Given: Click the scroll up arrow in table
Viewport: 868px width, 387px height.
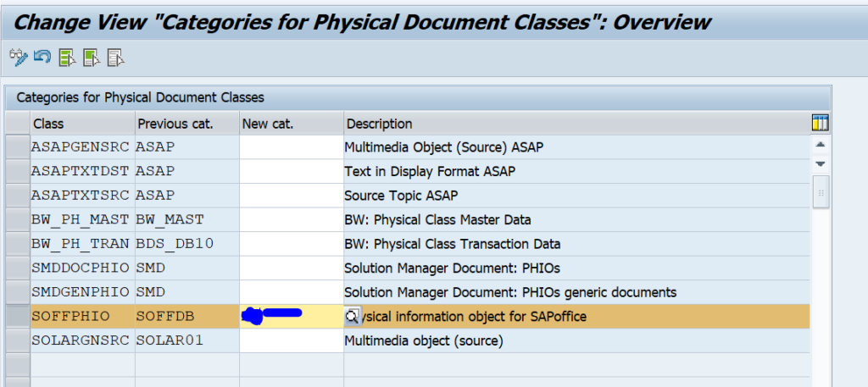Looking at the screenshot, I should click(x=820, y=146).
